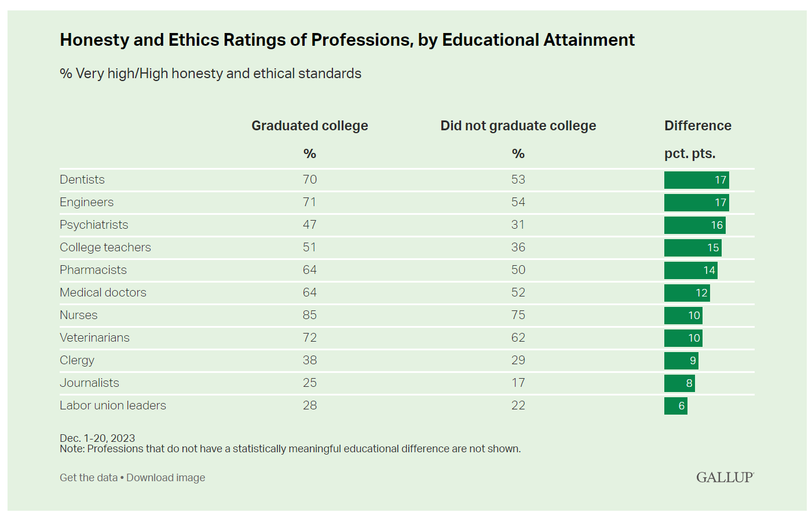Select the Dentists difference bar
Image resolution: width=812 pixels, height=520 pixels.
[696, 180]
